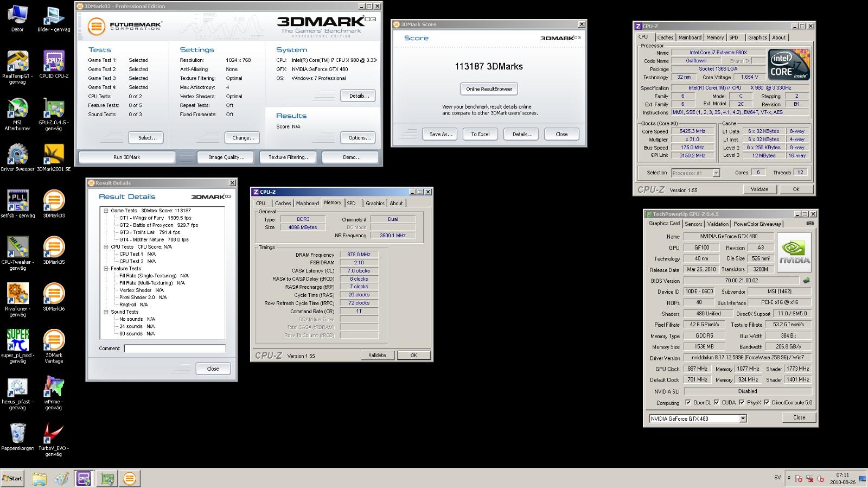Click Online ResultBrowser button
The height and width of the screenshot is (488, 868).
[489, 89]
